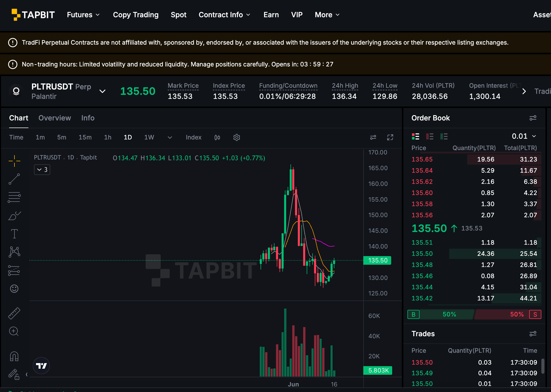
Task: Expand chart to fullscreen
Action: coord(390,137)
